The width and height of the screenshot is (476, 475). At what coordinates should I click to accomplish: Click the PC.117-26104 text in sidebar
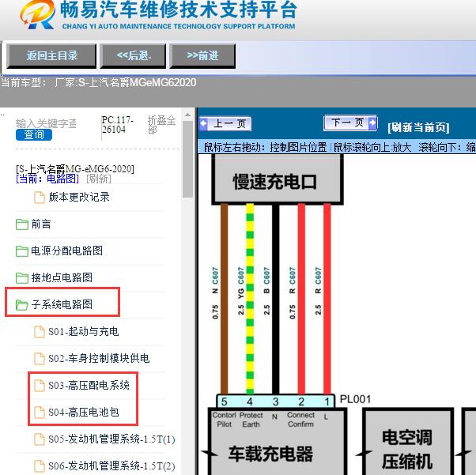[x=118, y=125]
